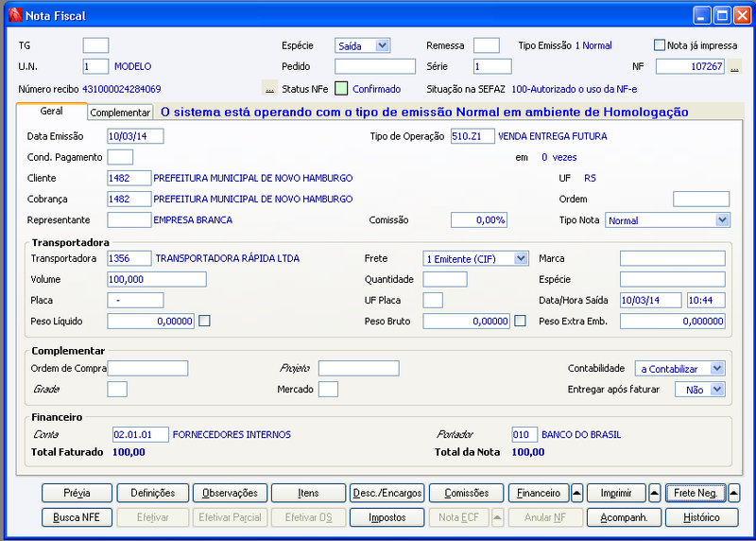Open the Contabilidade dropdown
Image resolution: width=756 pixels, height=541 pixels.
pos(679,369)
